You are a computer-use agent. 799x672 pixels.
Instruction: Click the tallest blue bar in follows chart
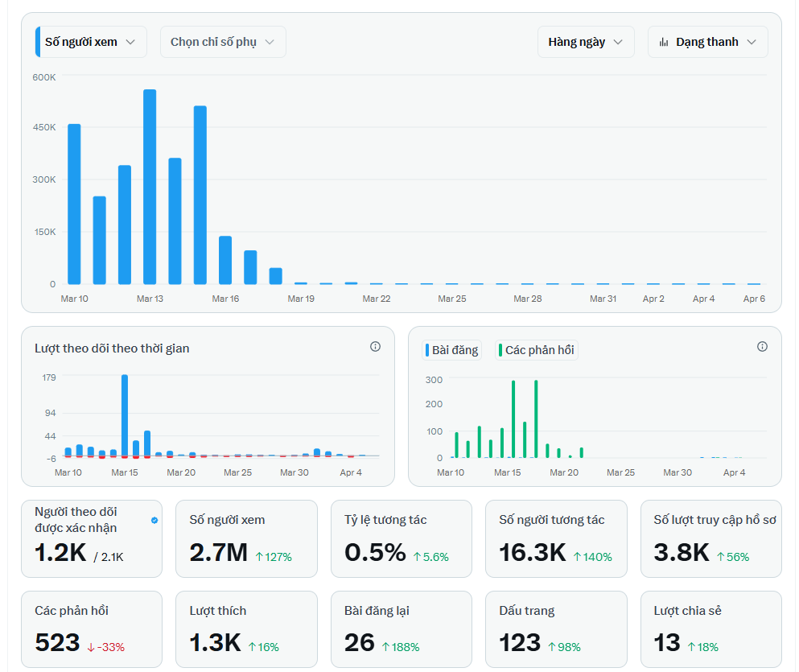(x=125, y=415)
